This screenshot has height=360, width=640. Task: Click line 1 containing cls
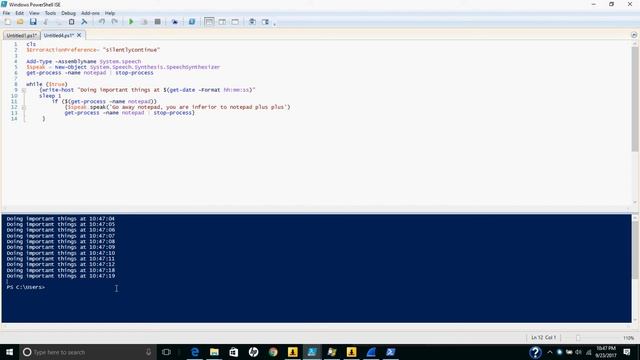pyautogui.click(x=31, y=44)
